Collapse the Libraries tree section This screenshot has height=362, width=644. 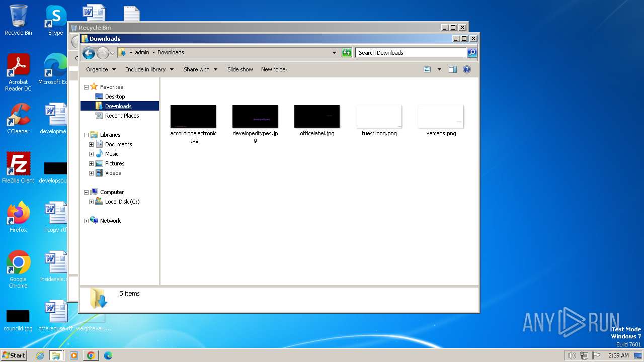[86, 135]
